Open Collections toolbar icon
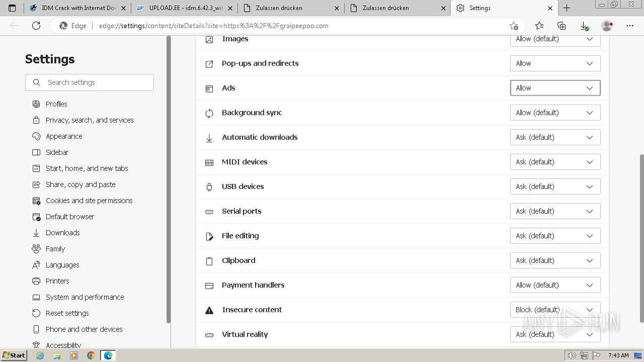Screen dimensions: 644x362 [x=561, y=26]
